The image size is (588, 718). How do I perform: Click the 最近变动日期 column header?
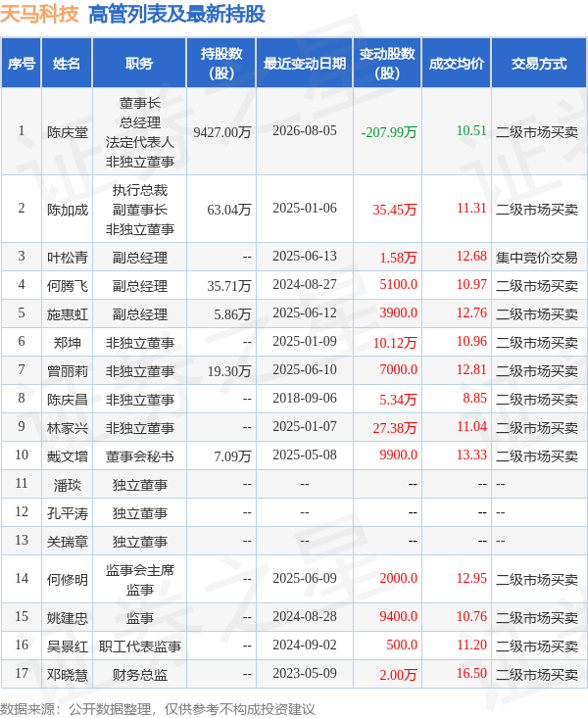[305, 64]
